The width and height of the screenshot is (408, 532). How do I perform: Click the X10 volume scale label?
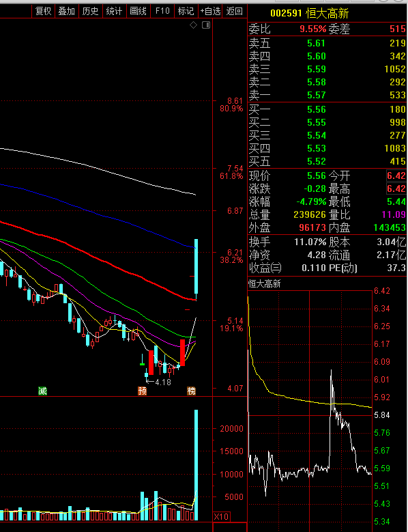coord(221,517)
